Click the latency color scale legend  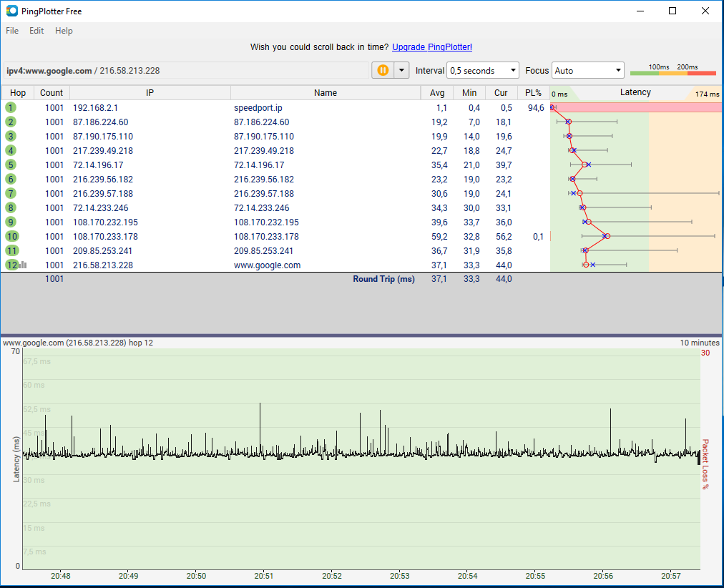tap(672, 70)
